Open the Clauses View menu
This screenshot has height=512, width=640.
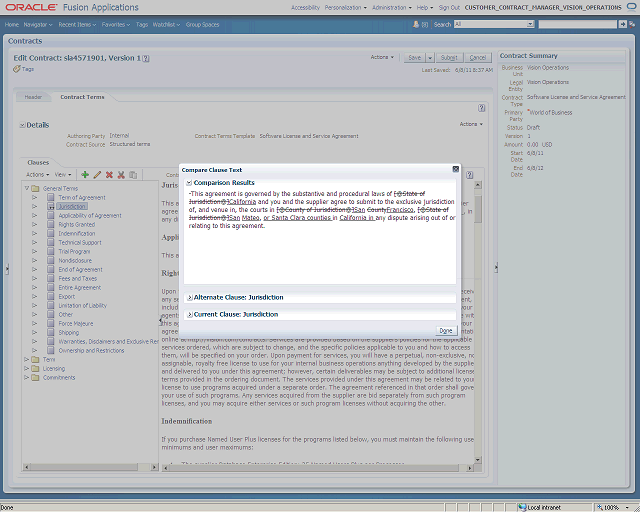(x=63, y=175)
